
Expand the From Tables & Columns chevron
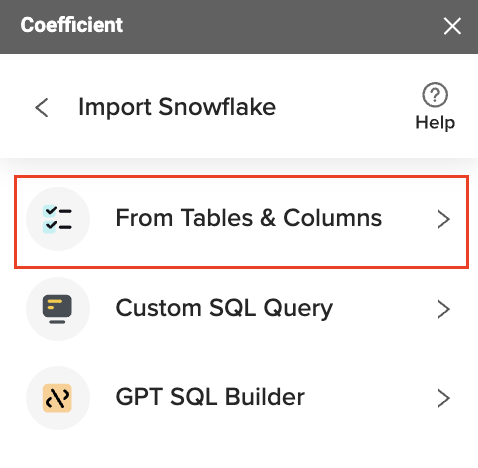pyautogui.click(x=444, y=219)
